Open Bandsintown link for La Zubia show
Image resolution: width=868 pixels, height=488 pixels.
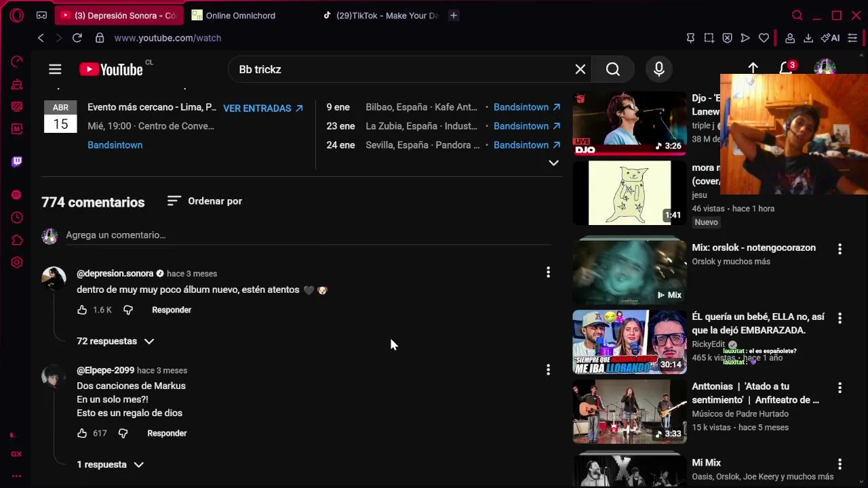point(527,126)
